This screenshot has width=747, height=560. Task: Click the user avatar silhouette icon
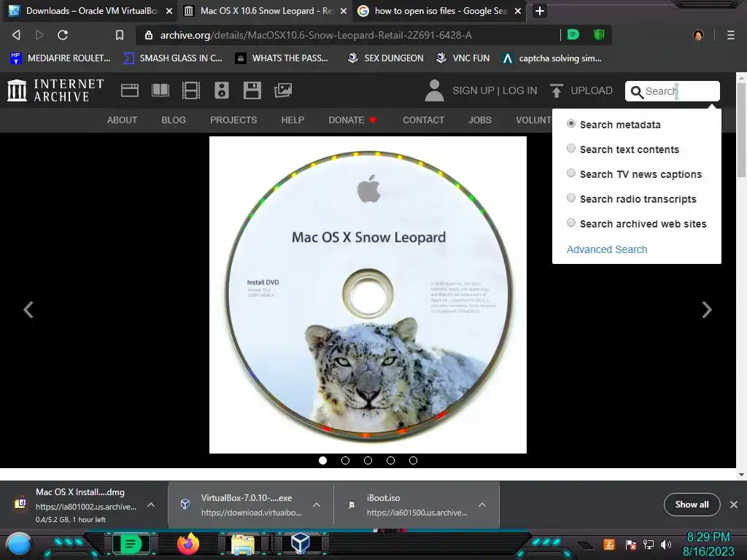tap(434, 90)
